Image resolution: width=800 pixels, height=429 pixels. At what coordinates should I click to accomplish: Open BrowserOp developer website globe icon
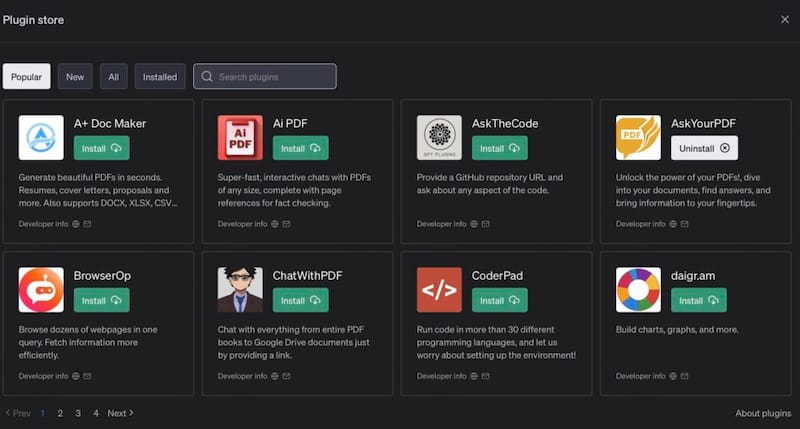76,376
